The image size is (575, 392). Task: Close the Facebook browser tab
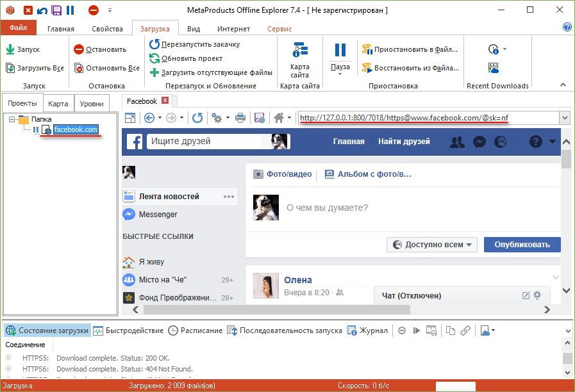click(165, 101)
